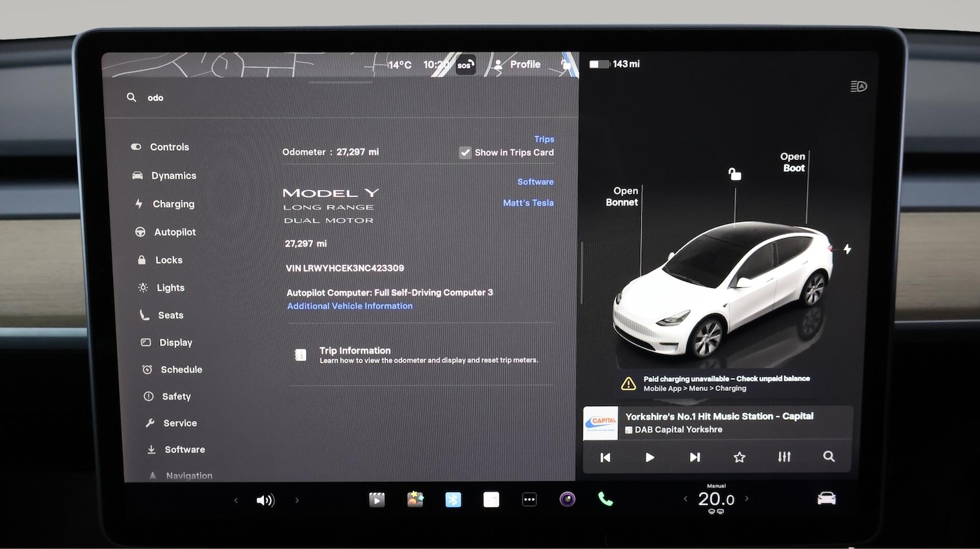Open Bluetooth settings from the bottom dock
The height and width of the screenshot is (549, 980).
coord(453,499)
